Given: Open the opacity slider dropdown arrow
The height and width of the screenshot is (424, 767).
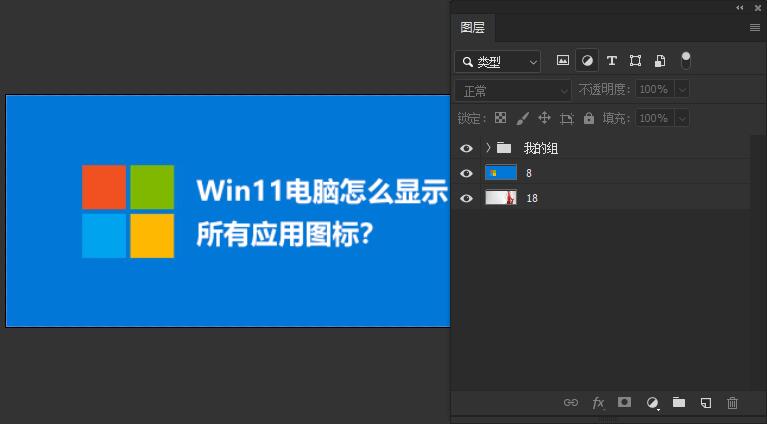Looking at the screenshot, I should click(x=682, y=89).
